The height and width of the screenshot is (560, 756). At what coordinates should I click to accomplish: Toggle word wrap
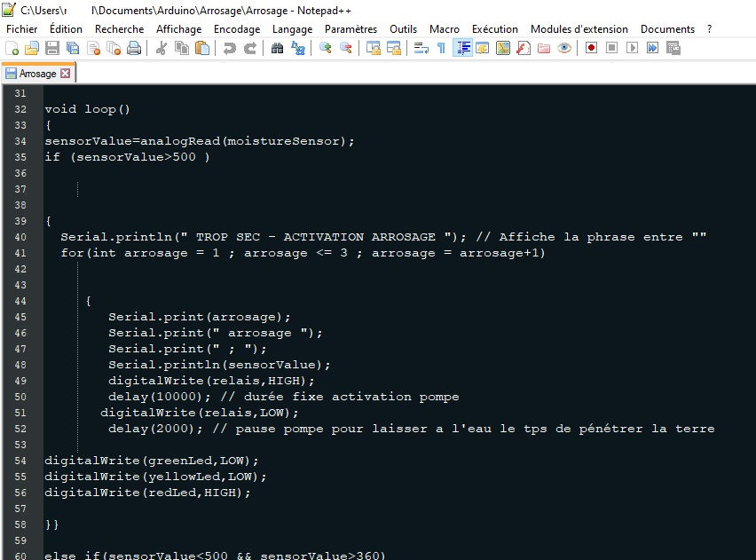(x=421, y=48)
